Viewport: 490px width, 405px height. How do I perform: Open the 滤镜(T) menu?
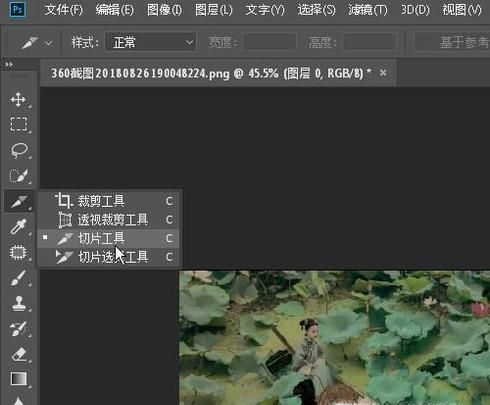click(x=368, y=10)
